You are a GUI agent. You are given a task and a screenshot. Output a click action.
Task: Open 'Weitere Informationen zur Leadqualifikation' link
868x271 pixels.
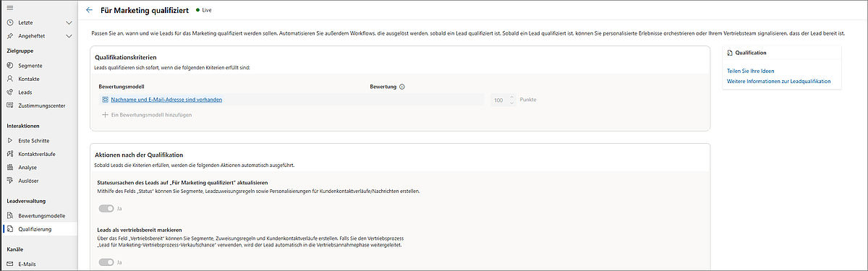pyautogui.click(x=778, y=82)
